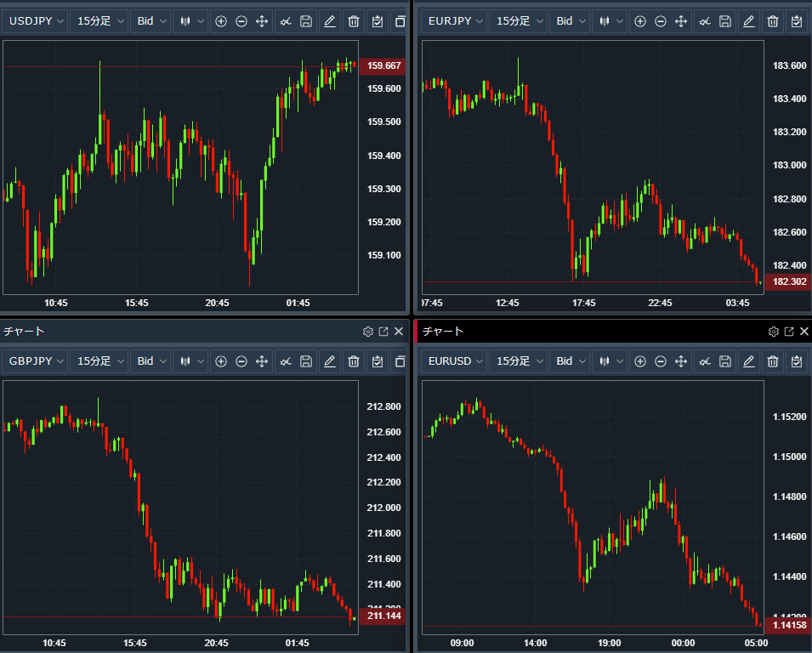Zoom in on the EURUSD chart
This screenshot has height=653, width=812.
click(x=640, y=361)
